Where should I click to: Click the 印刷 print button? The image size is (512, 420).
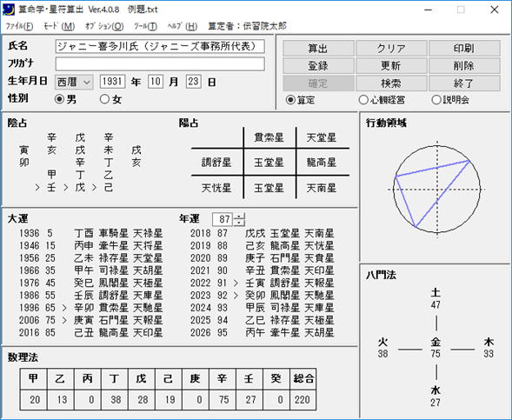(464, 49)
